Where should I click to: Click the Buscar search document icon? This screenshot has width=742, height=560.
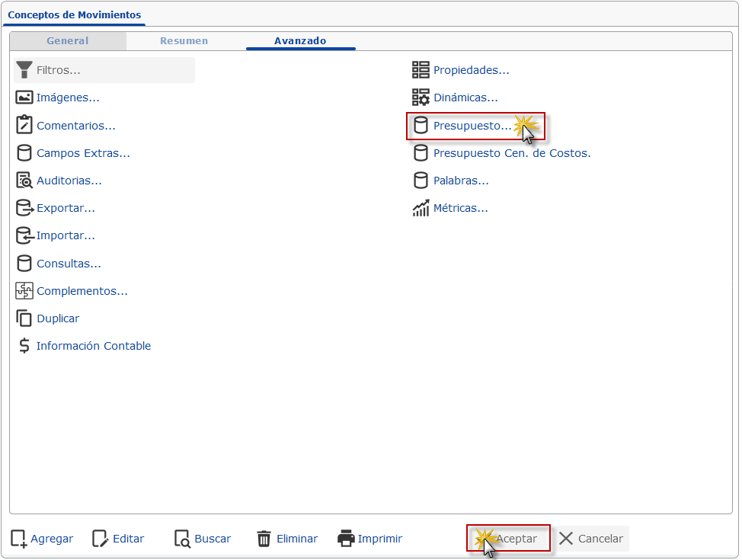tap(182, 539)
